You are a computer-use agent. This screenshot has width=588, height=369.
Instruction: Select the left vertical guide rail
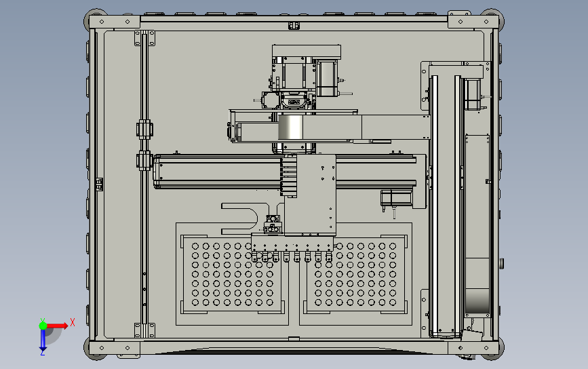tap(144, 184)
